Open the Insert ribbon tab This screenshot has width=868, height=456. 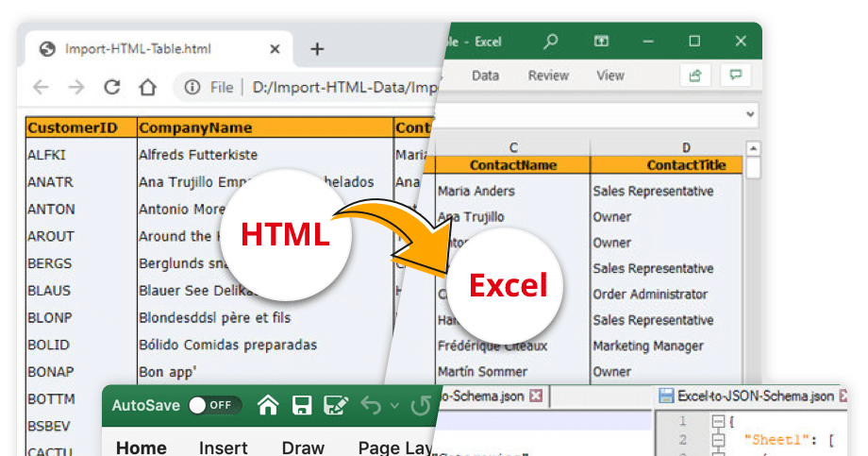point(223,448)
